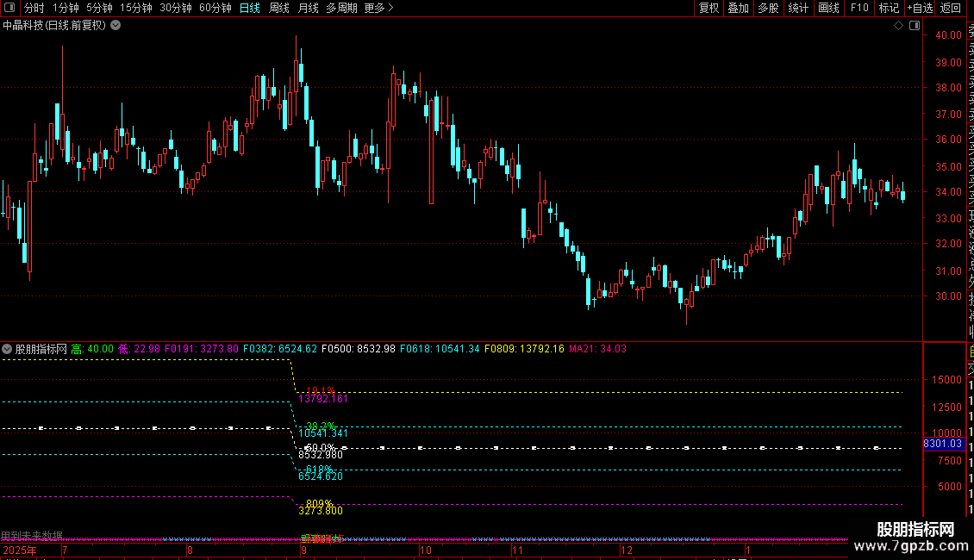The width and height of the screenshot is (974, 560).
Task: Open the 中晶科技 title dropdown circle
Action: [x=116, y=26]
